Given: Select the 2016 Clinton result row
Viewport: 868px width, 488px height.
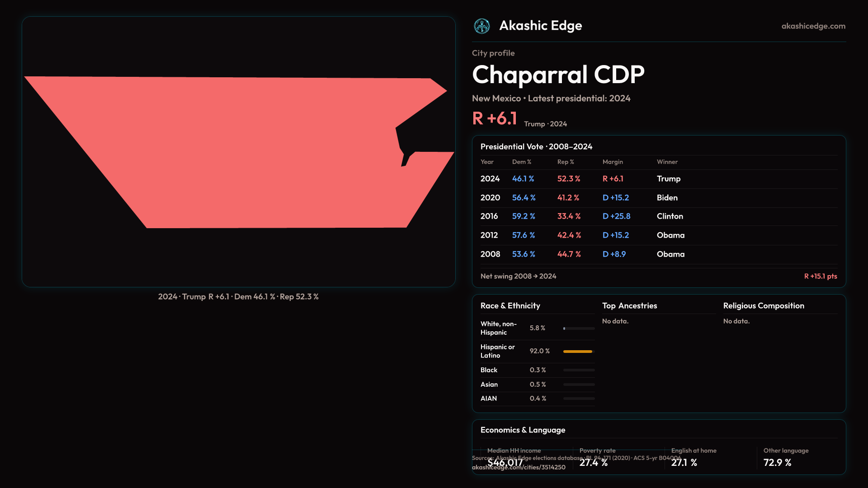Looking at the screenshot, I should (x=658, y=216).
